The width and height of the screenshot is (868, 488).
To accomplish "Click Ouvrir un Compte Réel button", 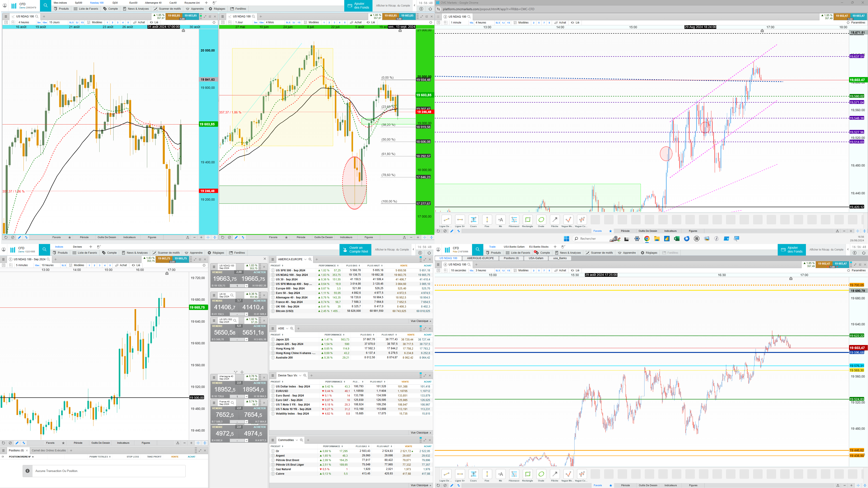I will pyautogui.click(x=356, y=250).
